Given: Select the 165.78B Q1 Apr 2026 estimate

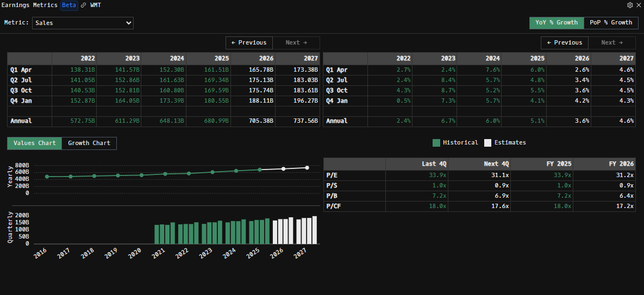Looking at the screenshot, I should 253,70.
